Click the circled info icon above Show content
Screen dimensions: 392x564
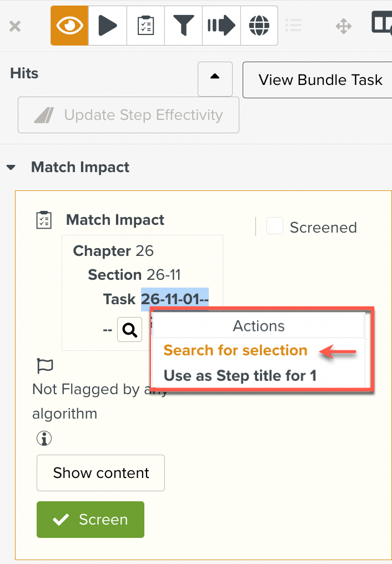(x=44, y=438)
